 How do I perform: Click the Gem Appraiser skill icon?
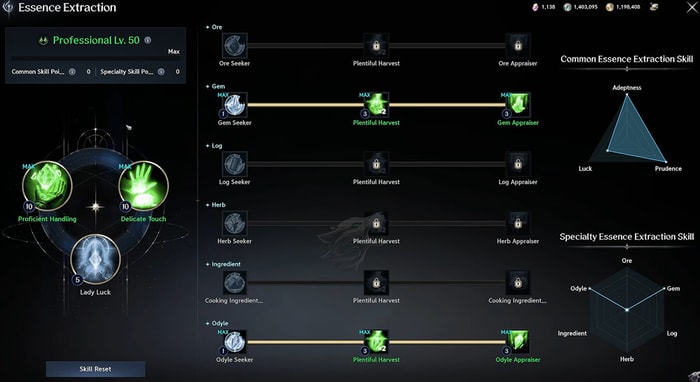pyautogui.click(x=518, y=105)
